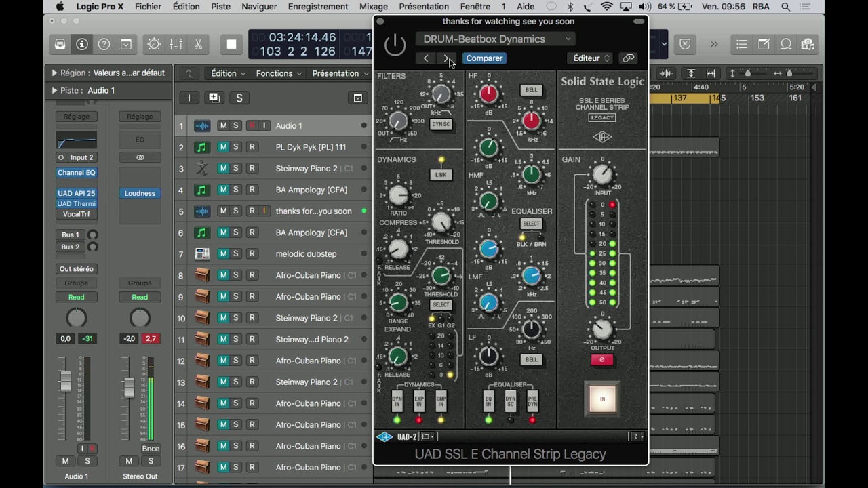Open the Éditeur view dropdown
The width and height of the screenshot is (868, 488).
coord(590,58)
